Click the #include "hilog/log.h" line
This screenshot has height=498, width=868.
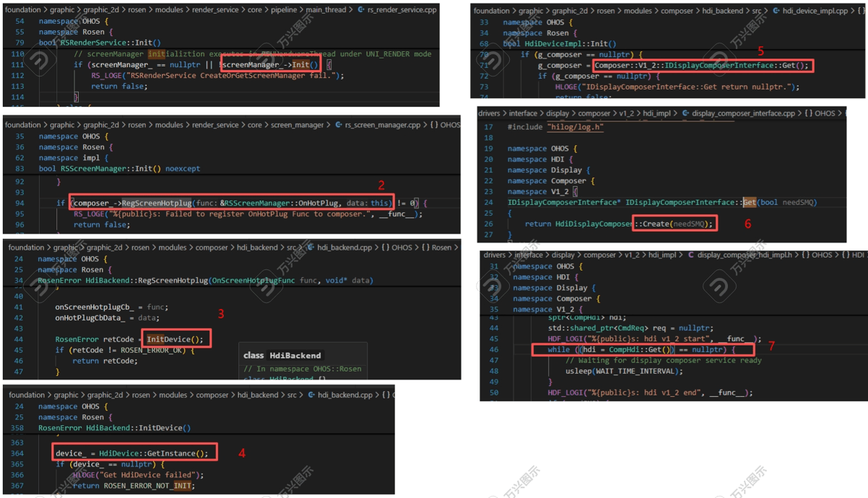555,126
